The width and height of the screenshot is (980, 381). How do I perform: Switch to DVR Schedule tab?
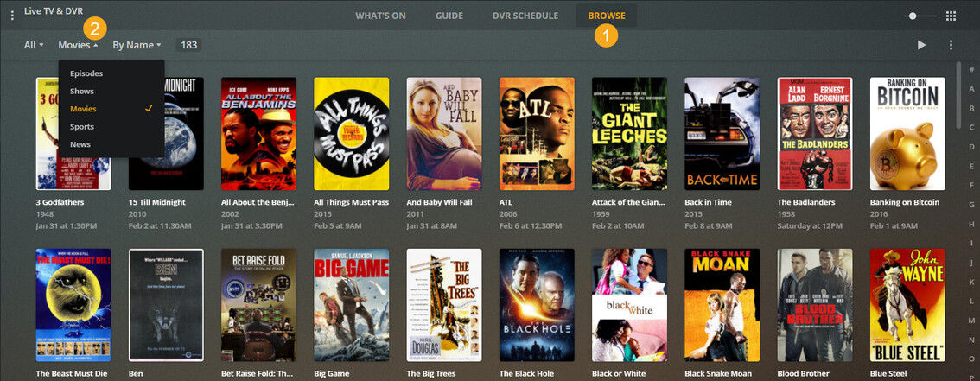pyautogui.click(x=525, y=16)
